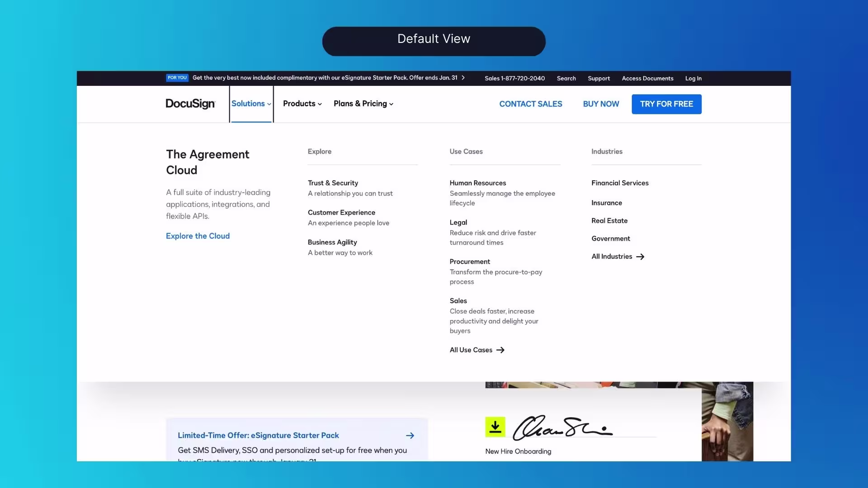Image resolution: width=868 pixels, height=488 pixels.
Task: Open Search in the top bar
Action: point(566,78)
